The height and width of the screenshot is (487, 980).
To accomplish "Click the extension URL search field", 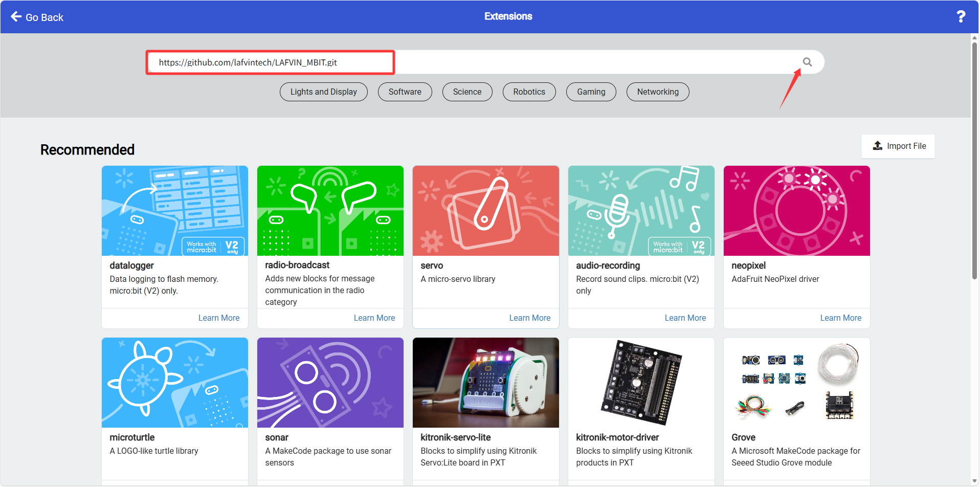I will tap(485, 62).
